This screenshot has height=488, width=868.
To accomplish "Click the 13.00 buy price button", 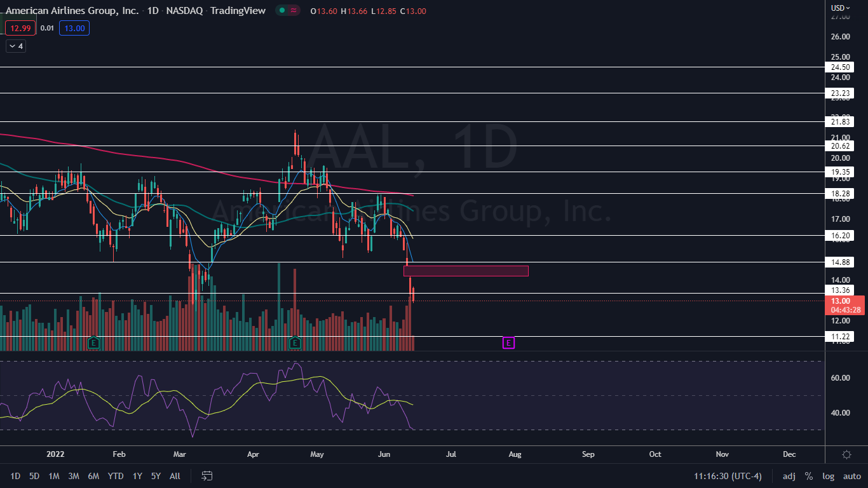I will pos(74,28).
